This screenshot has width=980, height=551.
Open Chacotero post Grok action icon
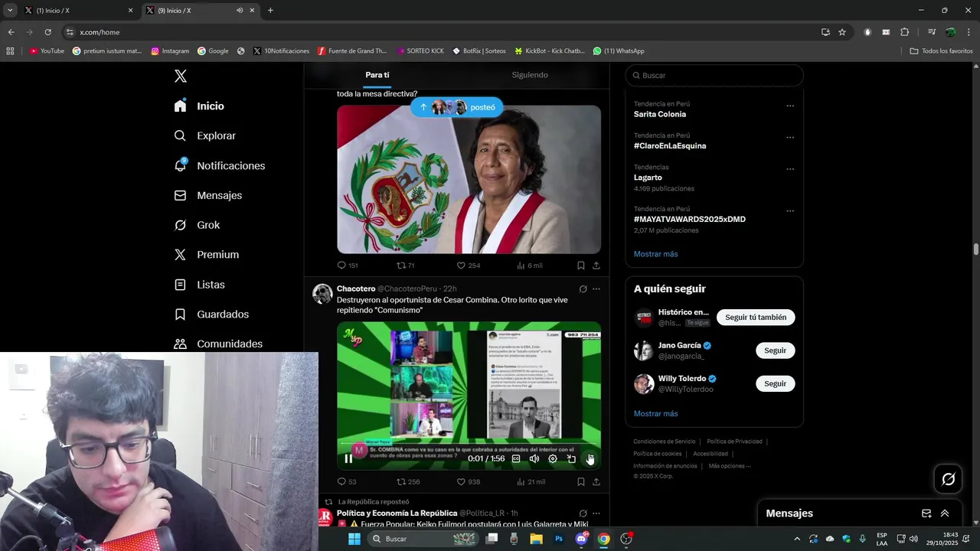(x=583, y=289)
